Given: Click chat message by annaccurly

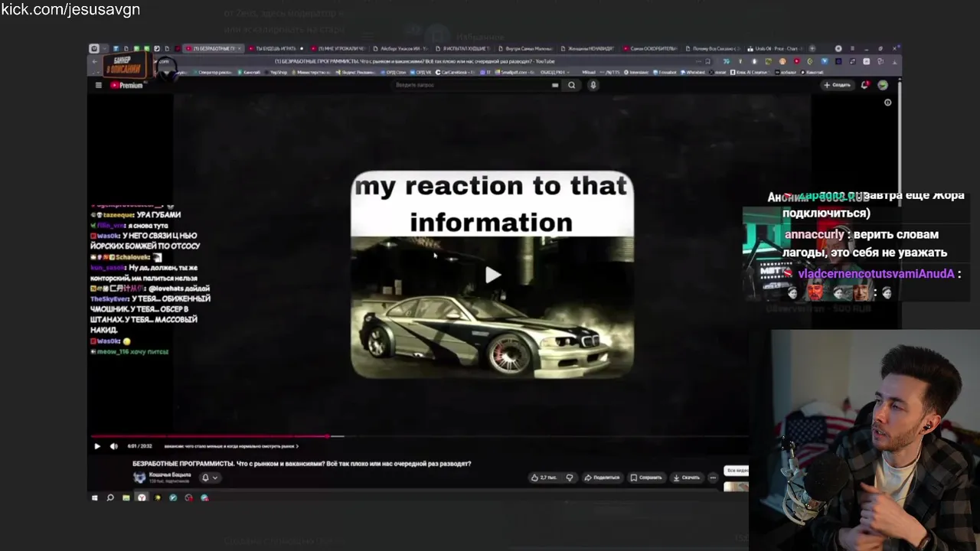Looking at the screenshot, I should tap(864, 243).
